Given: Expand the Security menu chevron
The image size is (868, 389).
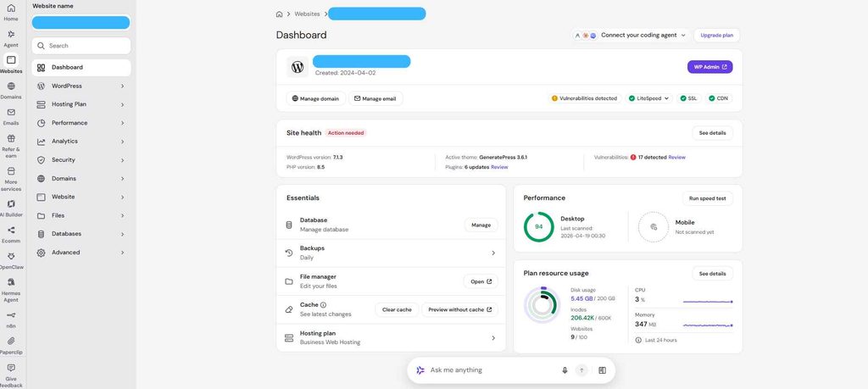Looking at the screenshot, I should point(122,160).
